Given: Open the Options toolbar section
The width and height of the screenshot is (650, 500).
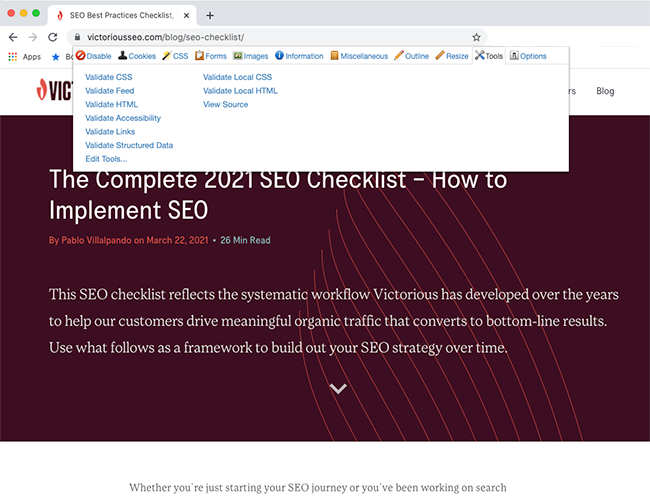Looking at the screenshot, I should 528,56.
